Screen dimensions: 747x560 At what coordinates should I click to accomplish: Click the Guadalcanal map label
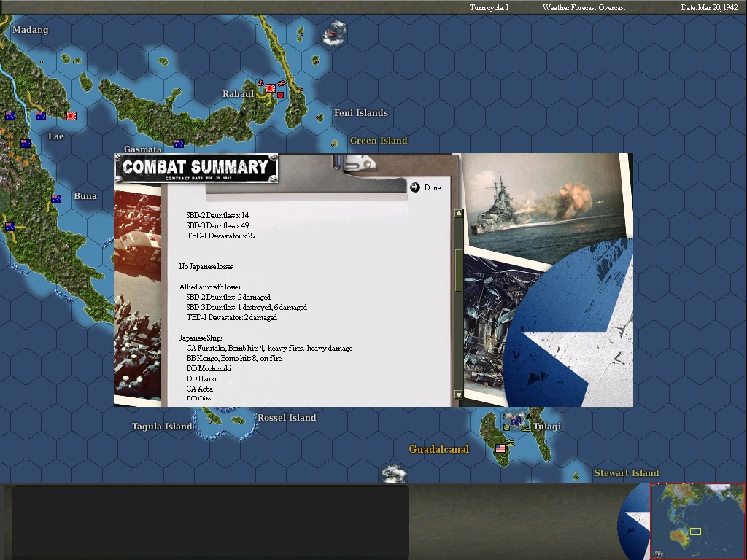(438, 449)
